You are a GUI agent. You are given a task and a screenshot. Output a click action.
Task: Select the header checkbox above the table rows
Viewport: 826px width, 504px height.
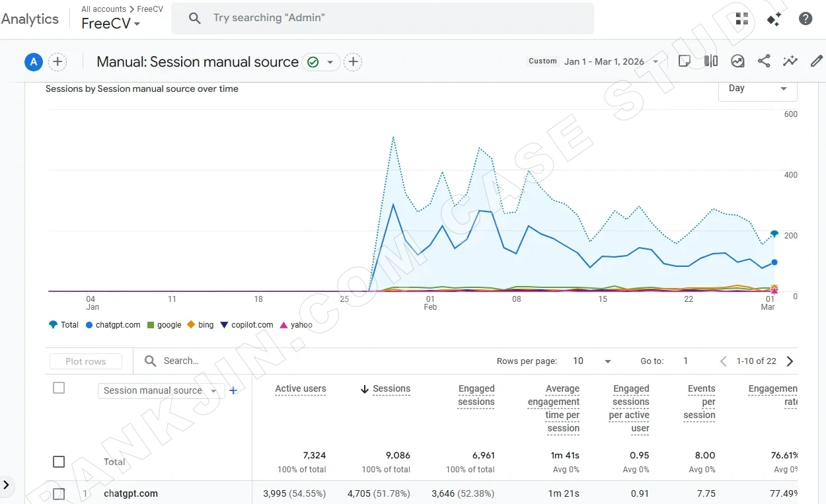coord(59,388)
